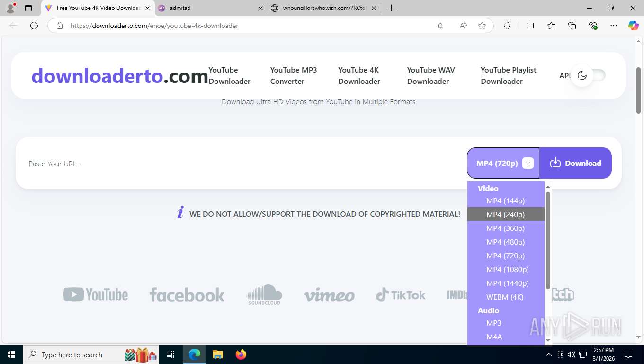Screen dimensions: 644x364
Task: Open YouTube 4K Downloader nav link
Action: (x=359, y=75)
